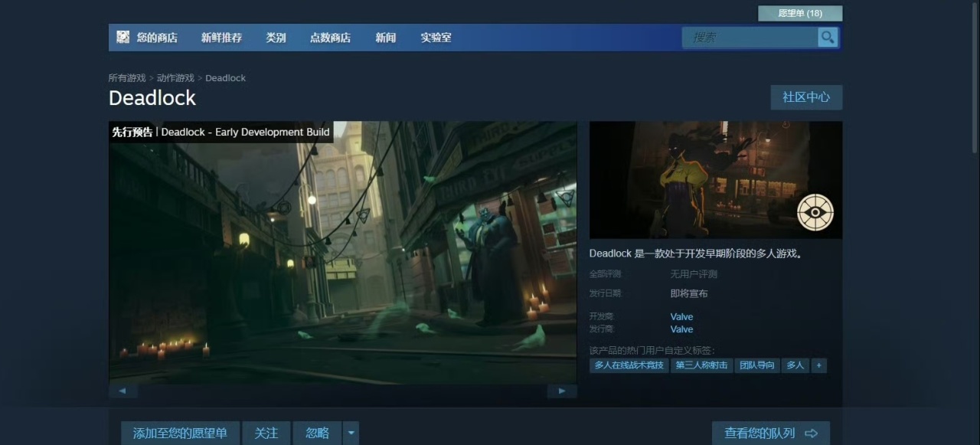The width and height of the screenshot is (980, 445).
Task: Click the description starting 'Deadlock 是一款'
Action: point(696,254)
